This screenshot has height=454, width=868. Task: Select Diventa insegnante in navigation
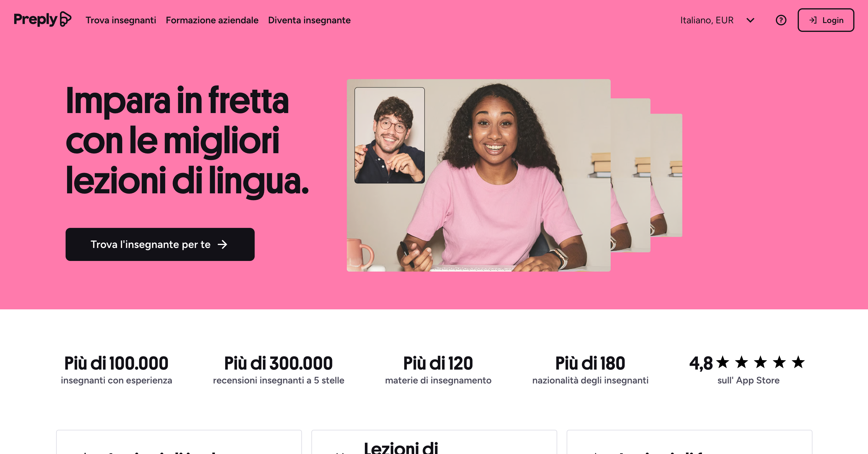[309, 20]
